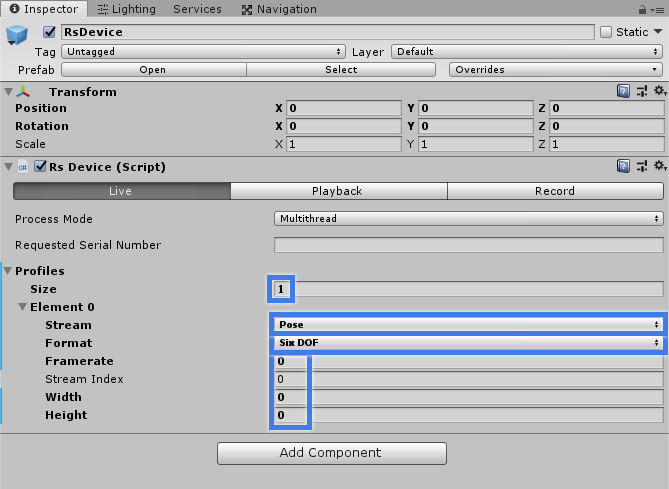Open Rs Device script help icon
Viewport: 669px width, 489px height.
pyautogui.click(x=623, y=166)
